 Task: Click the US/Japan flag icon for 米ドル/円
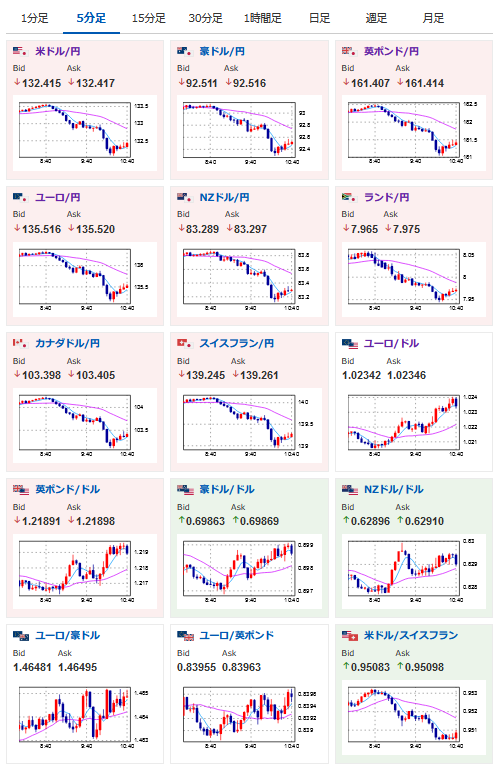coord(20,51)
